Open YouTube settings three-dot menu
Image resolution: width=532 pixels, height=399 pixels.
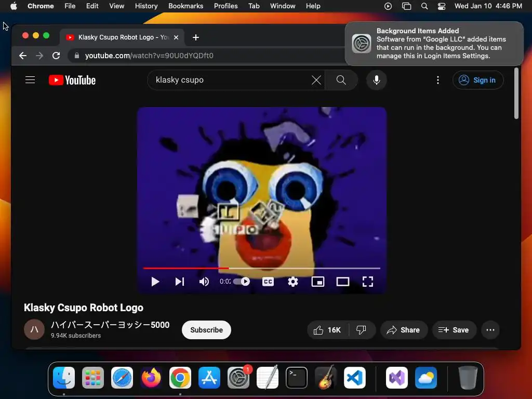click(437, 80)
